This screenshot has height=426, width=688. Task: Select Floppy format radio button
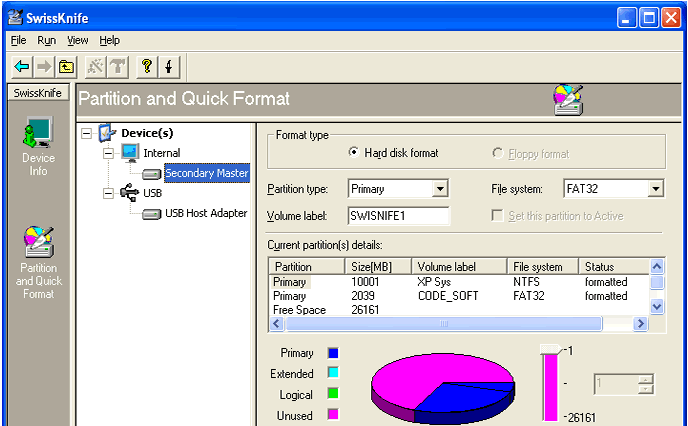click(497, 153)
